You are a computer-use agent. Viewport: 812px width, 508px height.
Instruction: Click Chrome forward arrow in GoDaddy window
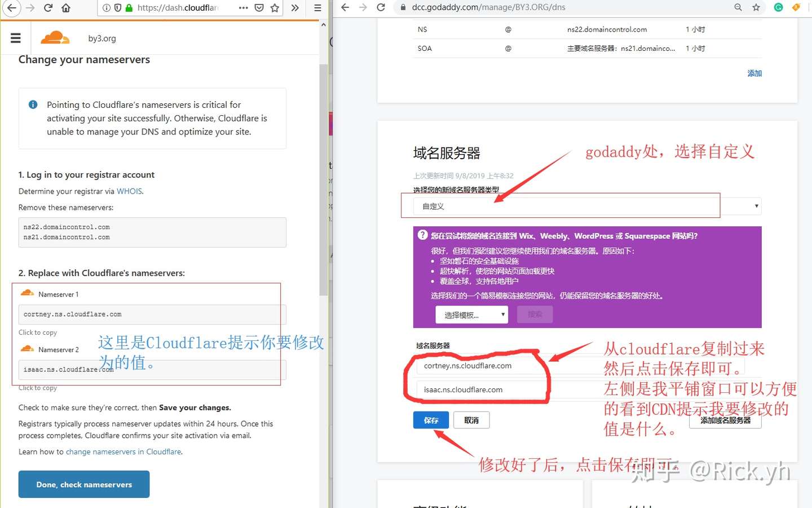[363, 7]
